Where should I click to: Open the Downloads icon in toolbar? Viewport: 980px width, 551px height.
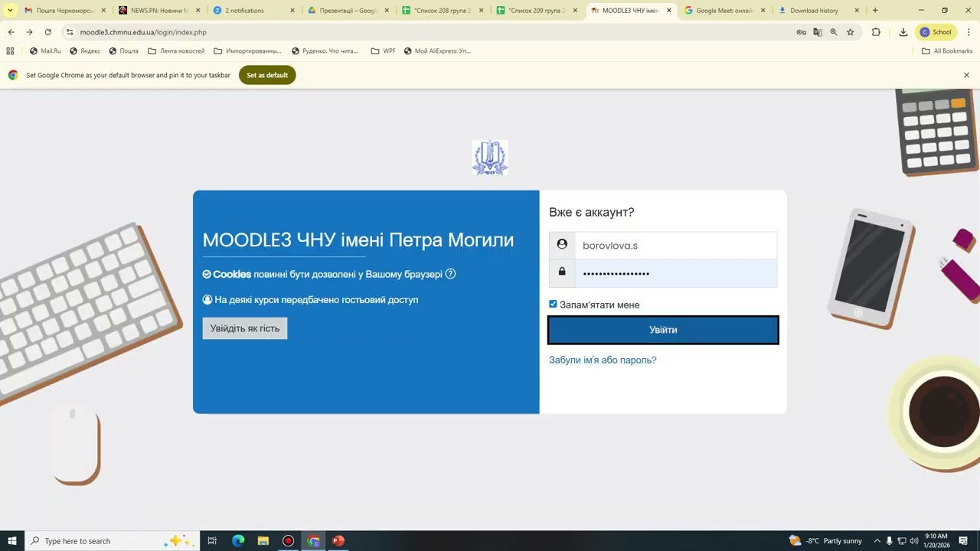[903, 32]
